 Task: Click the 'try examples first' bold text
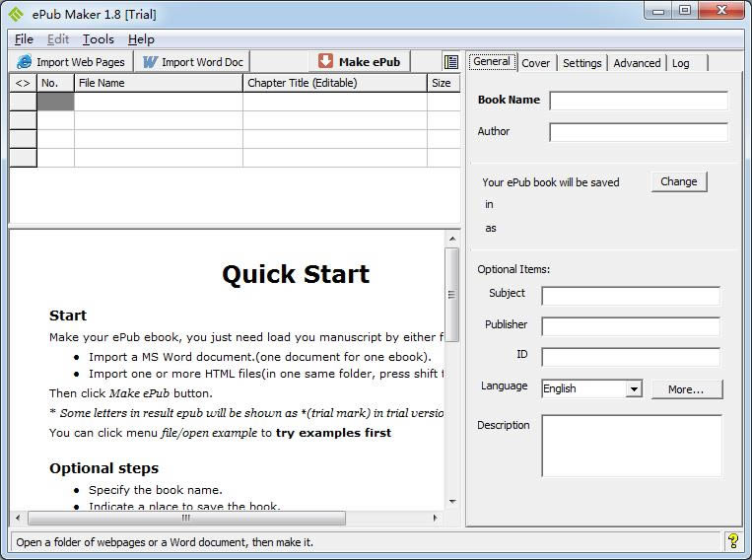(x=333, y=433)
